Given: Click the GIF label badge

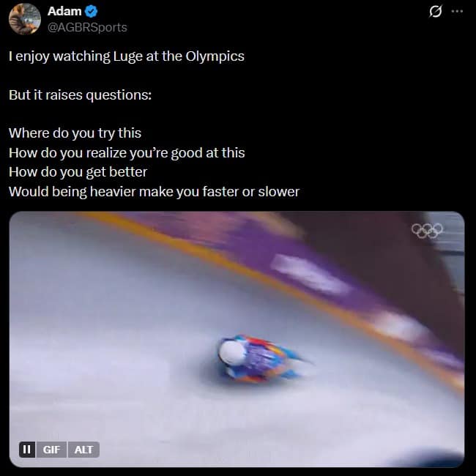Looking at the screenshot, I should [51, 449].
